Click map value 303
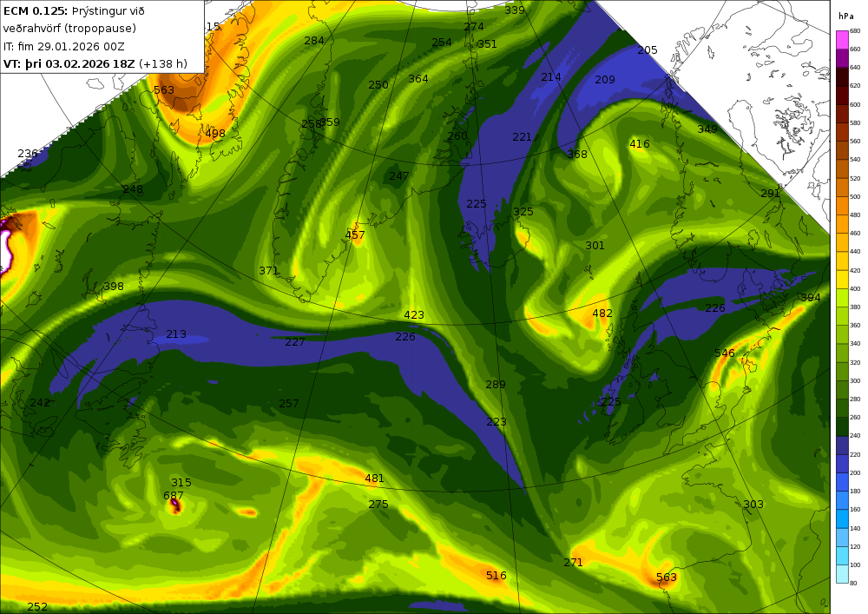The width and height of the screenshot is (868, 614). [753, 505]
